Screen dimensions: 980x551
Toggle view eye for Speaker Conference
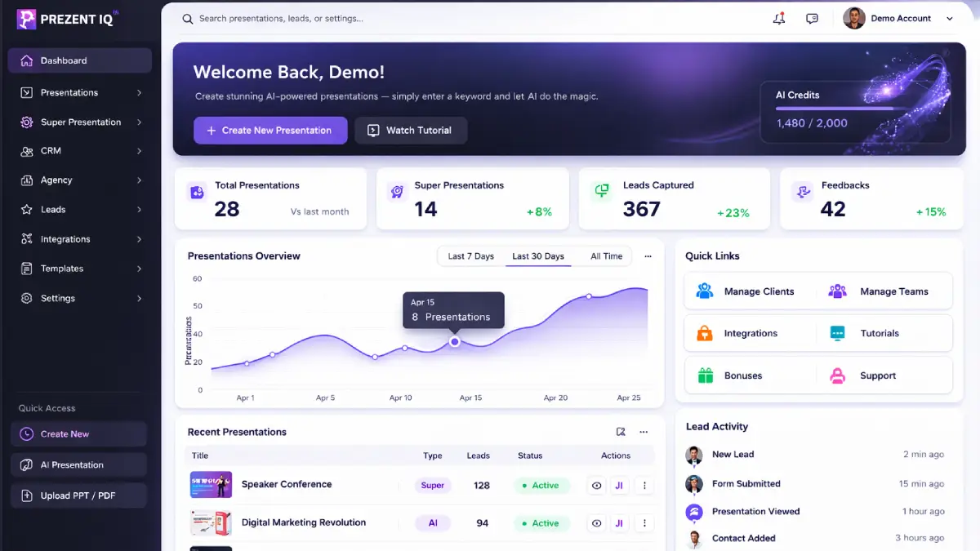click(x=597, y=485)
